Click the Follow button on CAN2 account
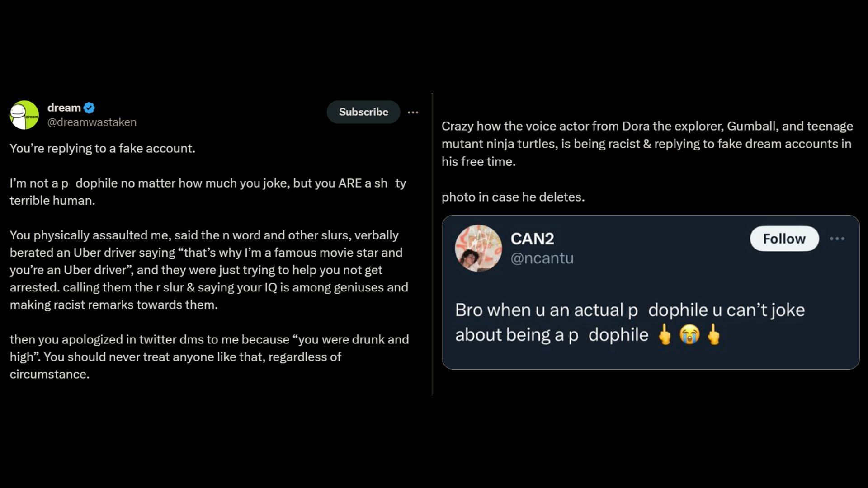 [784, 238]
